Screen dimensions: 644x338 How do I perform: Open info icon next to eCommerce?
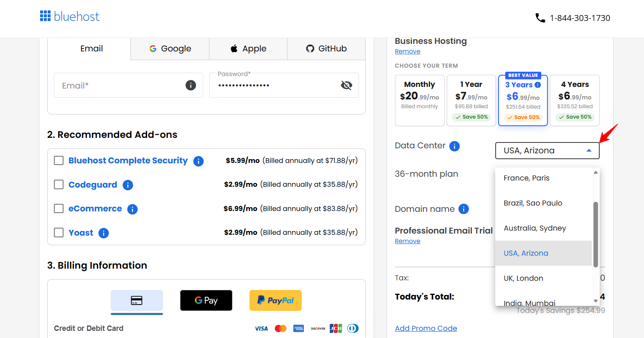click(x=132, y=209)
